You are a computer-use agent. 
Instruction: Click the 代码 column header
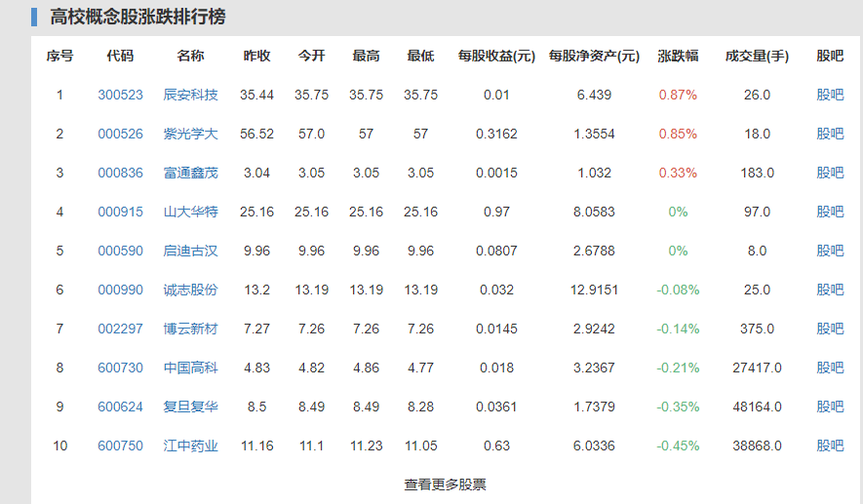tap(120, 57)
